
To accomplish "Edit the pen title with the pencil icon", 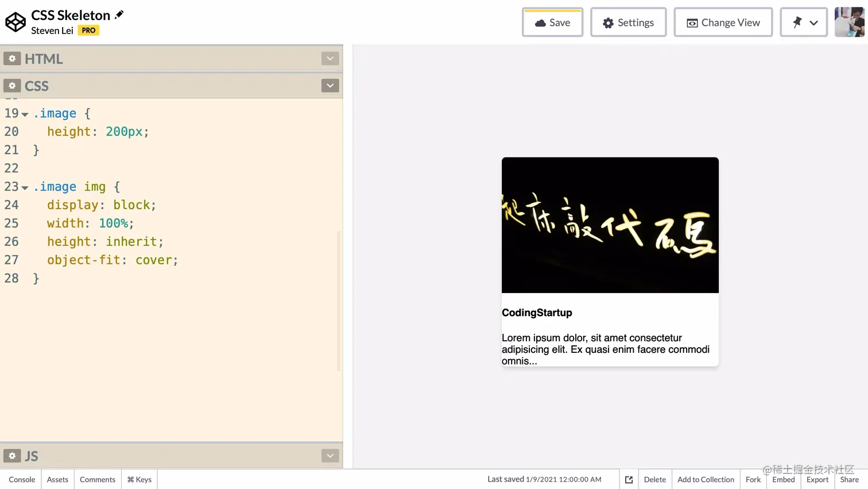I will click(x=118, y=15).
